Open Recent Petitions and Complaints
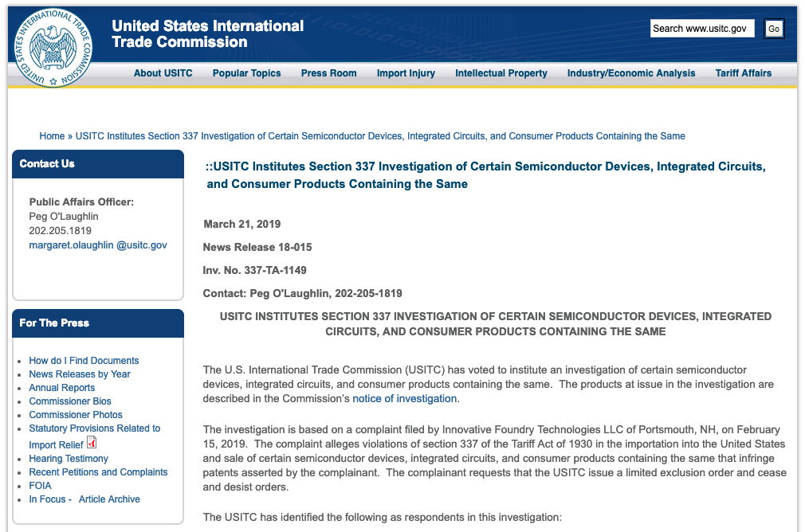Image resolution: width=805 pixels, height=532 pixels. (98, 471)
